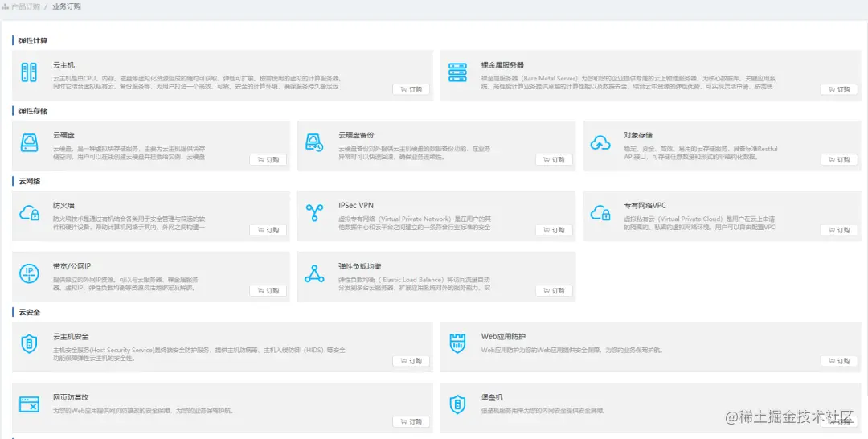Click the 堡垒机 shield icon
The height and width of the screenshot is (439, 868).
coord(457,404)
